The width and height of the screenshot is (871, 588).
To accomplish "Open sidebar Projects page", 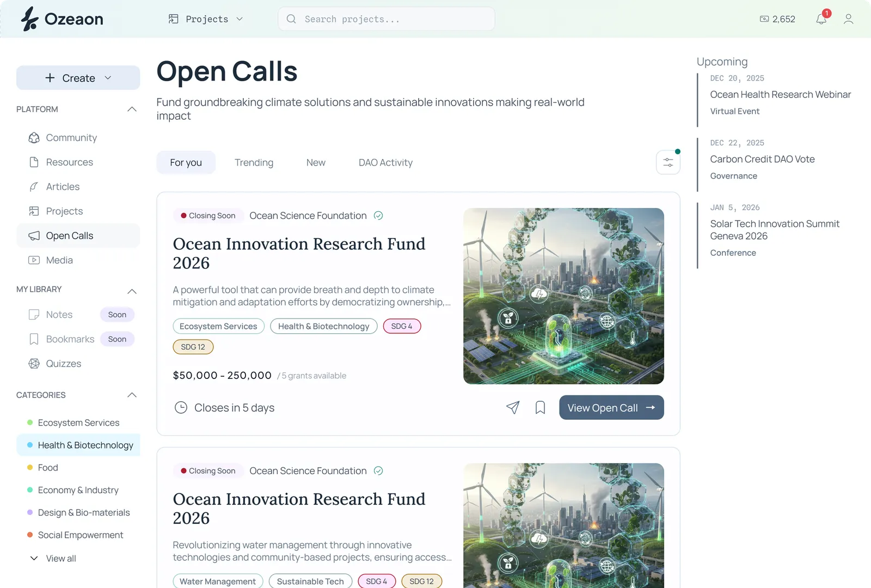I will tap(78, 211).
